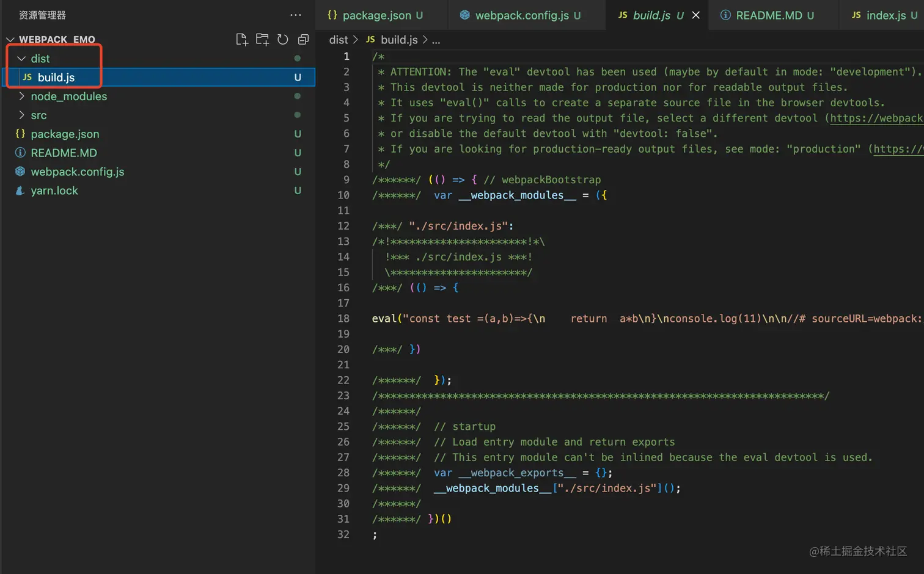
Task: Click the build.js breadcrumb segment
Action: tap(399, 40)
